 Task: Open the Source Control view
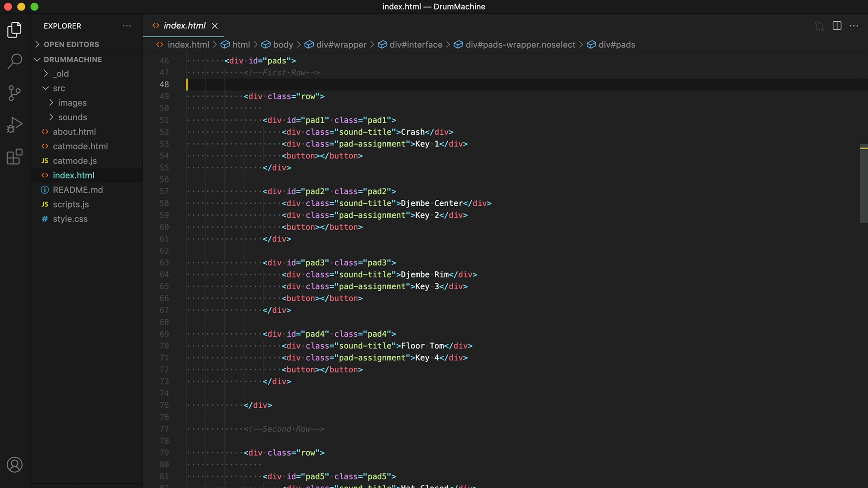14,93
